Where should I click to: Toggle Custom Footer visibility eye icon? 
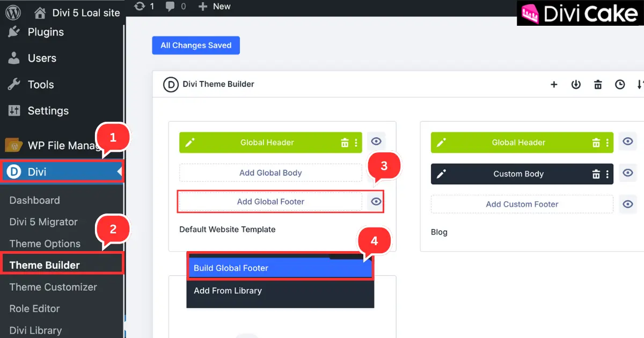627,204
